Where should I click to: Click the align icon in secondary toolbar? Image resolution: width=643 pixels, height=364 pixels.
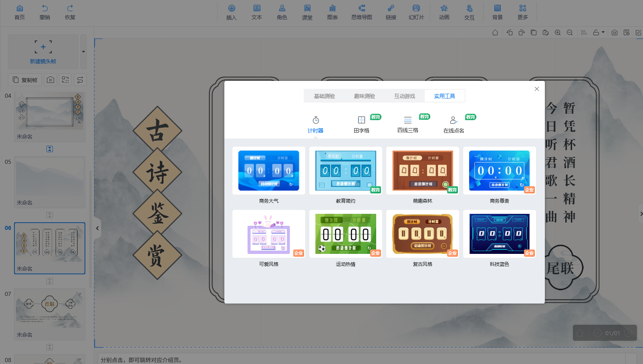(x=584, y=32)
